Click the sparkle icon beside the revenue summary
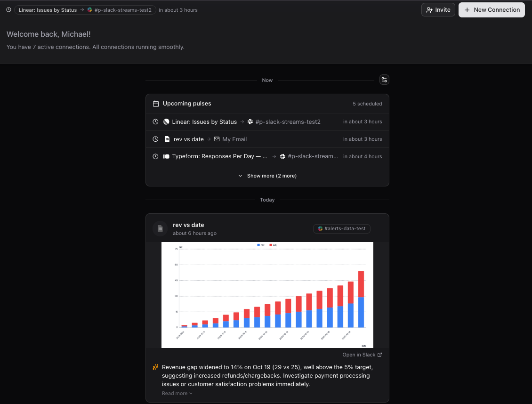The height and width of the screenshot is (404, 532). [155, 367]
